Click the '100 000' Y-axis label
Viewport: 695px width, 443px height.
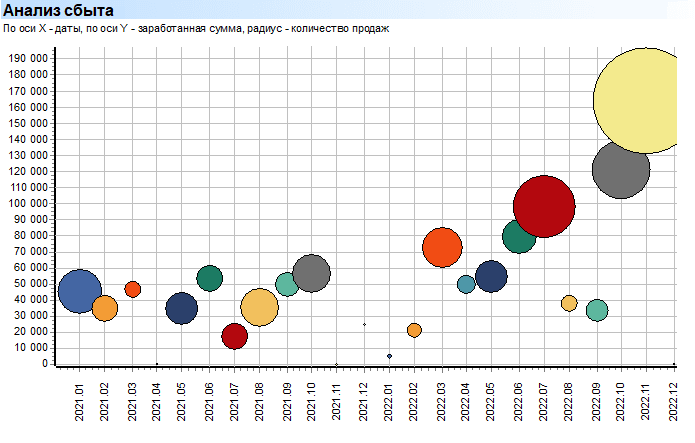[28, 204]
